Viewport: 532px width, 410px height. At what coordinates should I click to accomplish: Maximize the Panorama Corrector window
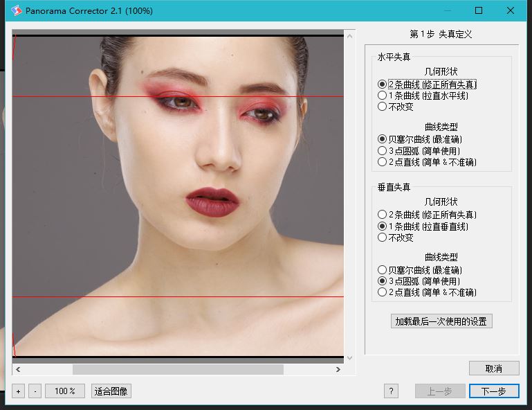(479, 10)
